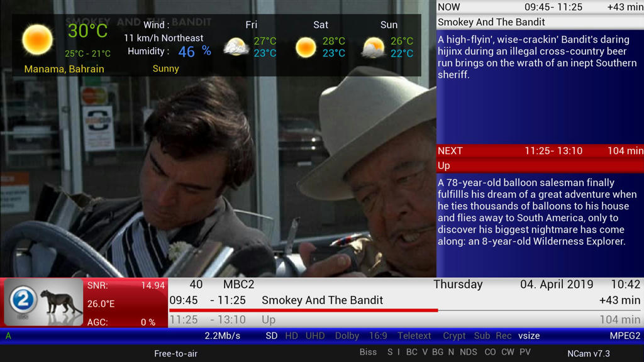The height and width of the screenshot is (362, 644).
Task: Click the HD resolution indicator
Action: point(291,336)
